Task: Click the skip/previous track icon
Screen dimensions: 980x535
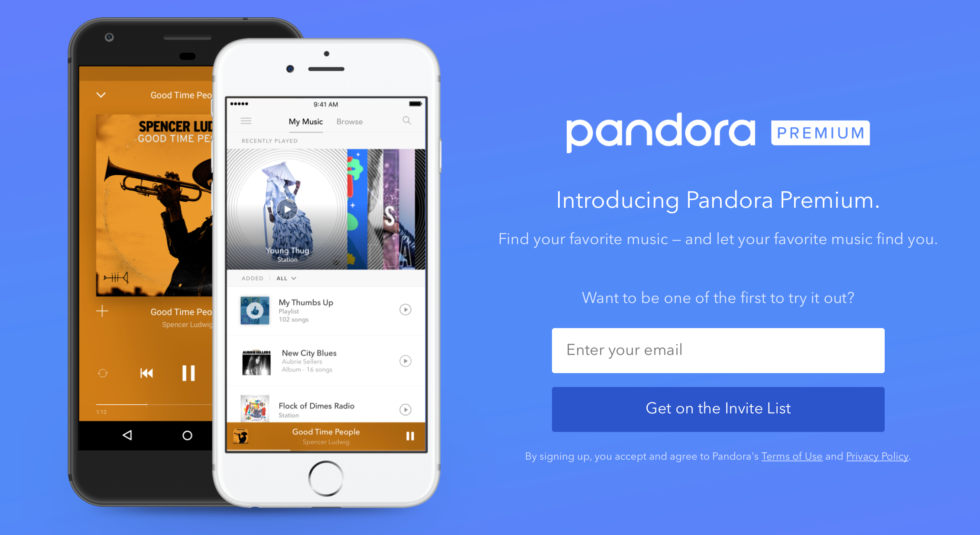Action: point(146,374)
